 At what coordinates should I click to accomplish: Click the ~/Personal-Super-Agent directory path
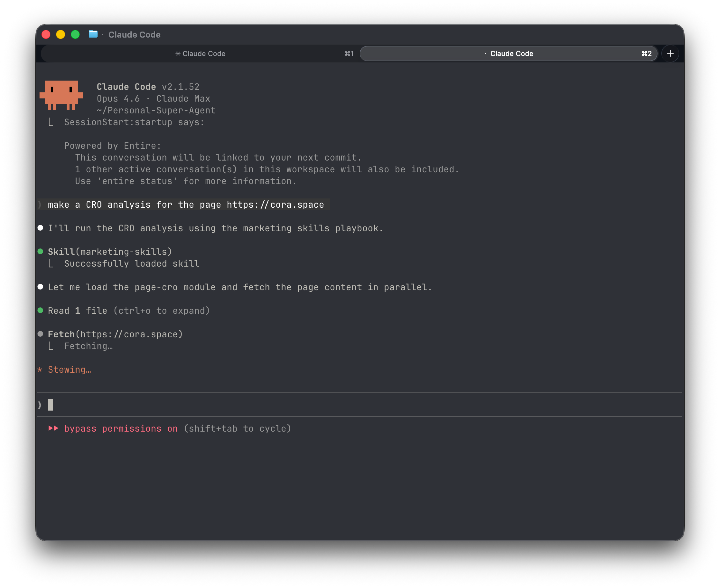point(156,111)
